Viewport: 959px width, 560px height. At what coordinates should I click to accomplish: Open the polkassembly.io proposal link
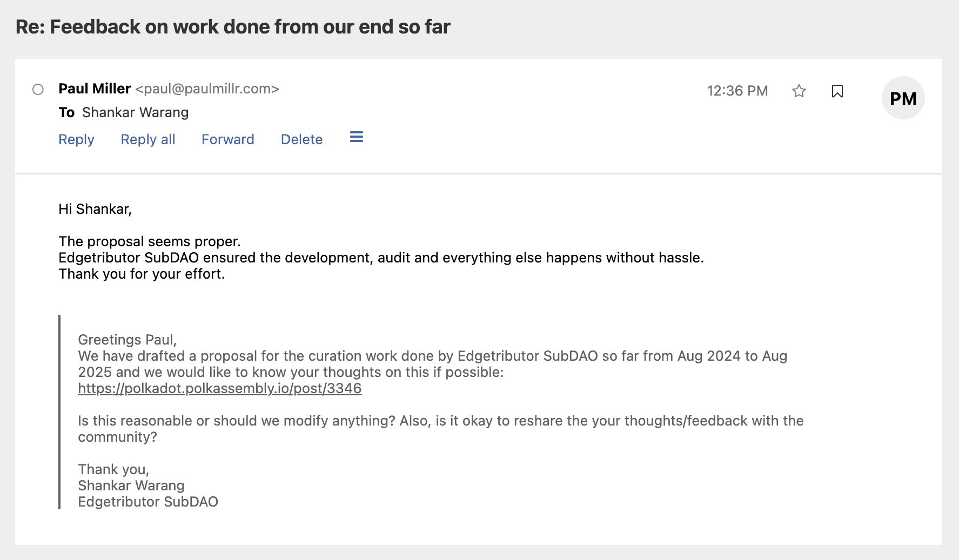tap(220, 388)
